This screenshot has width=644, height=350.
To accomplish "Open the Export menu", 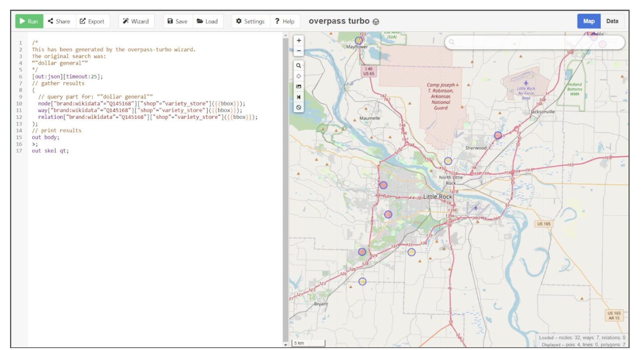I will pyautogui.click(x=92, y=21).
